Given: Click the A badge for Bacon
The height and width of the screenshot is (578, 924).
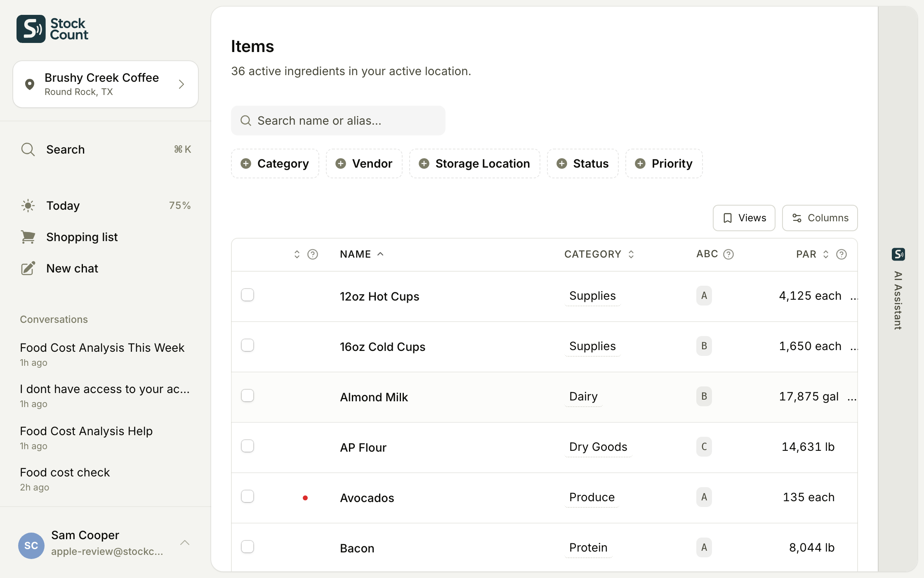Looking at the screenshot, I should (704, 547).
